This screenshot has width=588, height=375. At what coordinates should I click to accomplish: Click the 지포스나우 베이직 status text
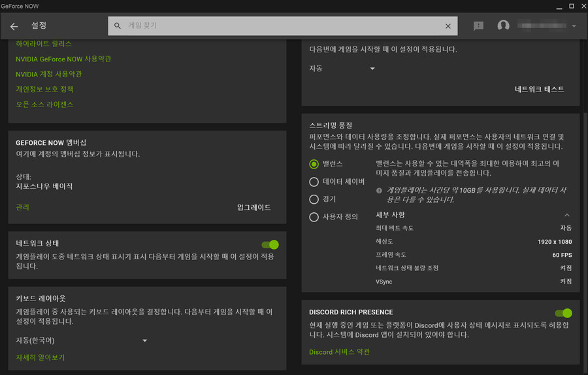coord(44,186)
